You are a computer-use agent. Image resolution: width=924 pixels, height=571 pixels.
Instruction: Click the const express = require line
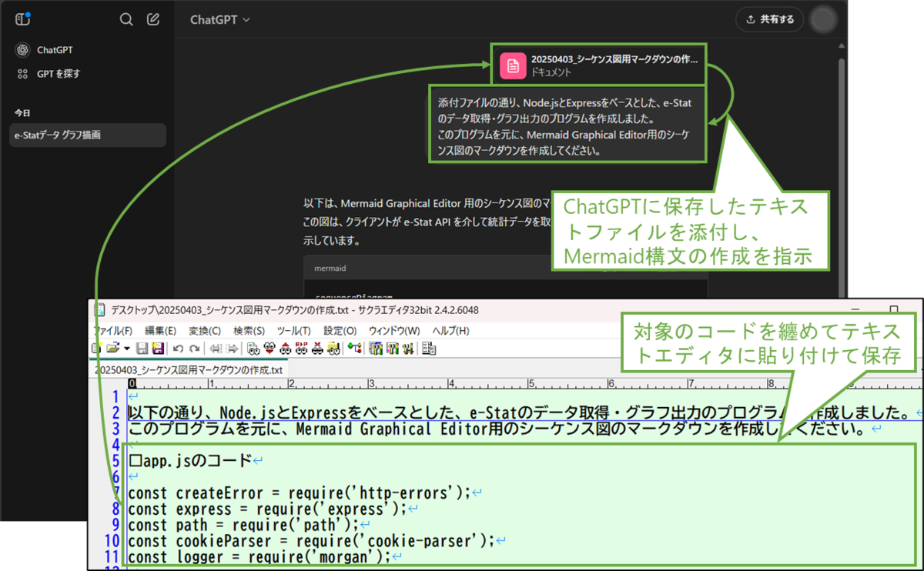(266, 509)
